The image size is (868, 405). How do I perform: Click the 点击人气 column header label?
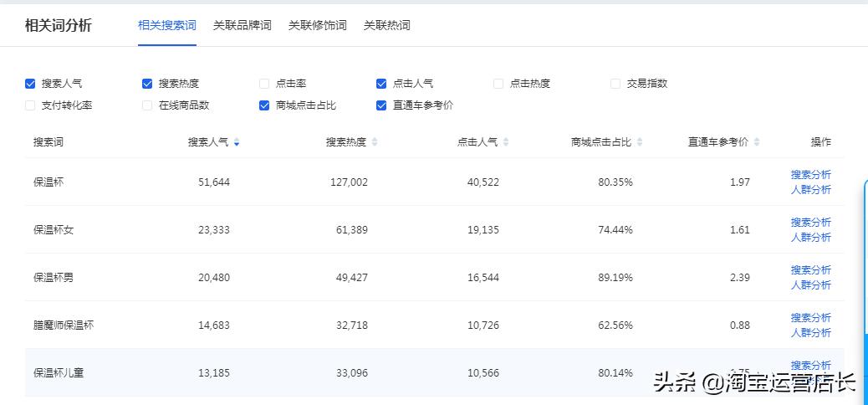pyautogui.click(x=477, y=142)
